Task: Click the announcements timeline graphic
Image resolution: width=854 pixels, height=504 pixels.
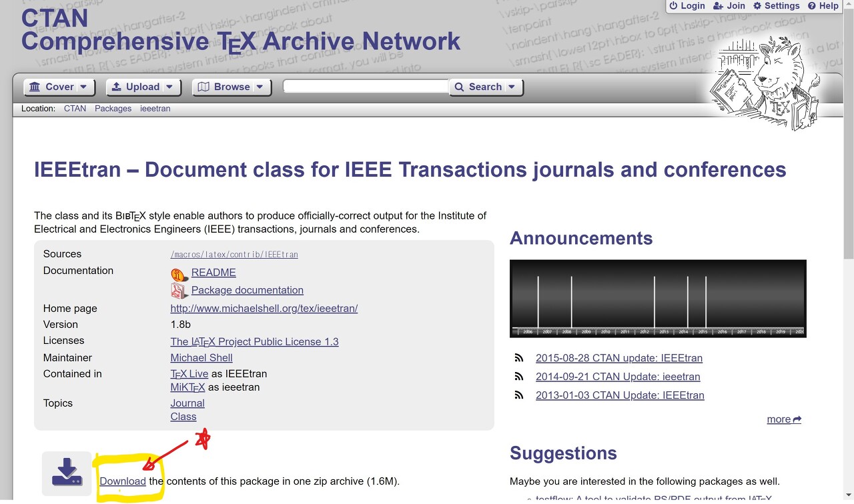Action: coord(658,299)
